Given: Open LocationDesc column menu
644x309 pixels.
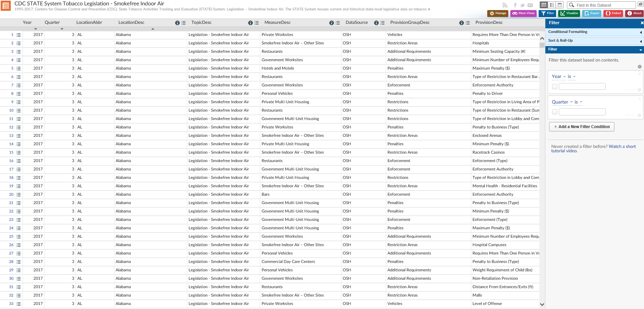Looking at the screenshot, I should (183, 23).
